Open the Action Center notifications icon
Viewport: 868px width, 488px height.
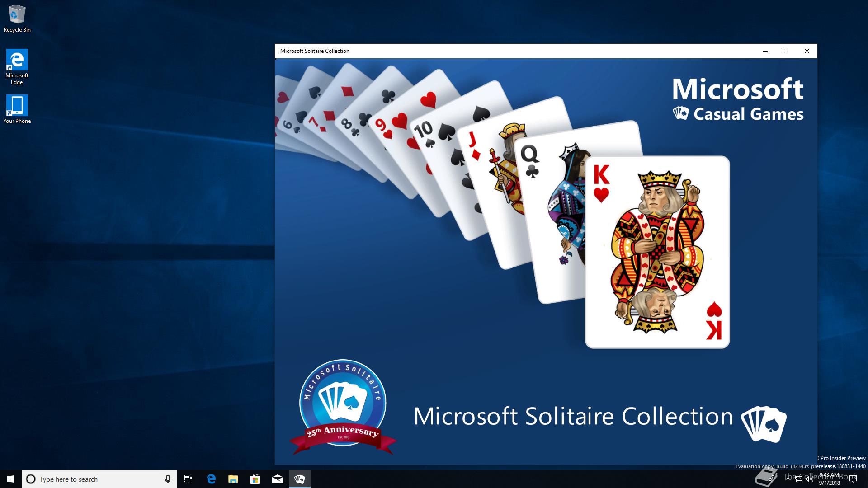[x=854, y=479]
